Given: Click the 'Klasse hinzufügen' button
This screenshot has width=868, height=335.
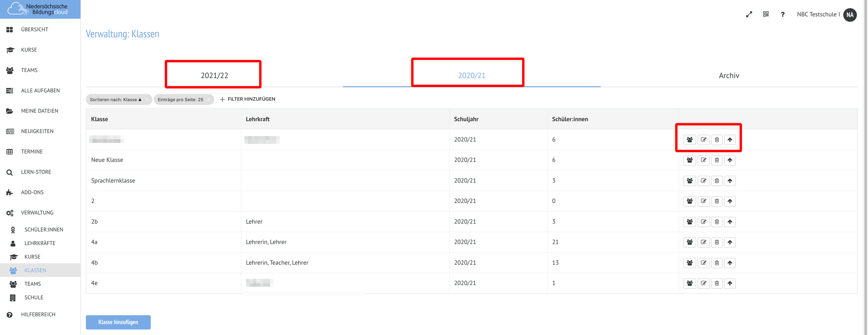Looking at the screenshot, I should [118, 322].
